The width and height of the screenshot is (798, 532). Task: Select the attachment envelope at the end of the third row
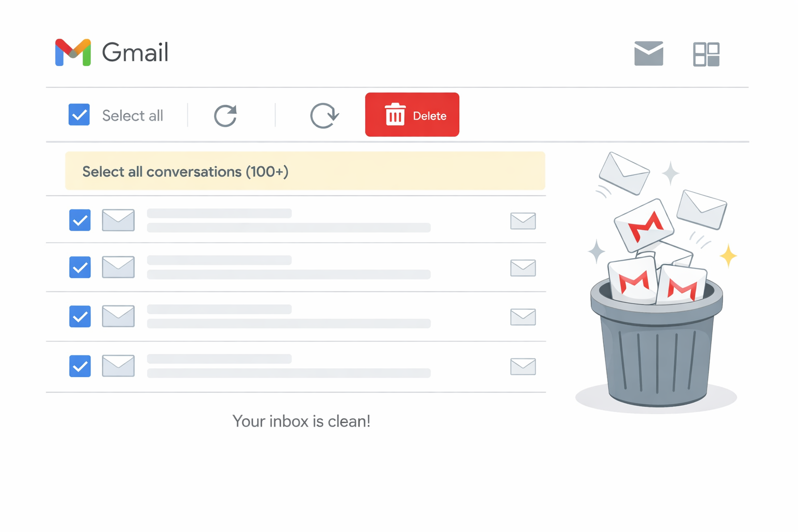point(523,317)
